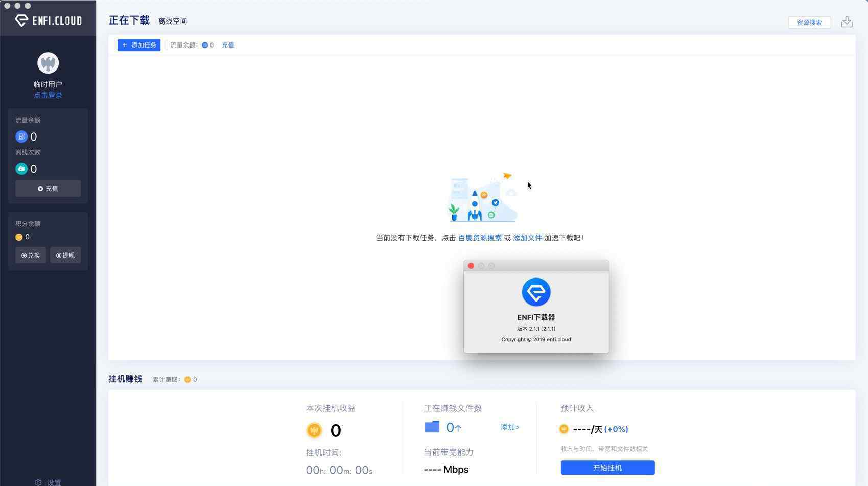Switch to the 离线空间 tab
The width and height of the screenshot is (868, 486).
(x=173, y=21)
